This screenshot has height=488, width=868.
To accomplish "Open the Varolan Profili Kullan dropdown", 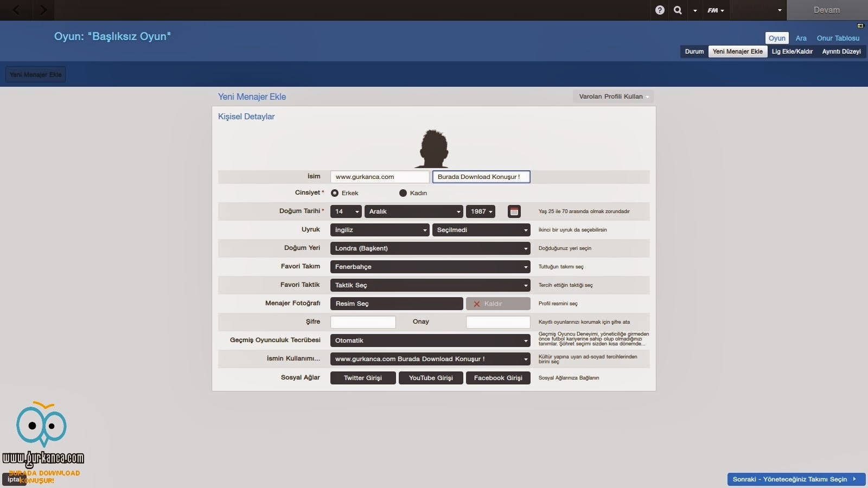I will (x=613, y=97).
